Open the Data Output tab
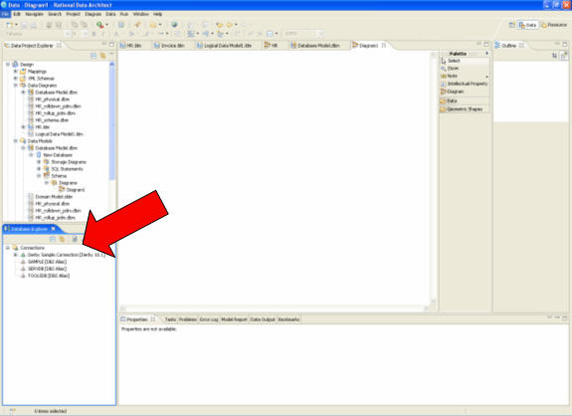This screenshot has height=416, width=572. point(262,319)
